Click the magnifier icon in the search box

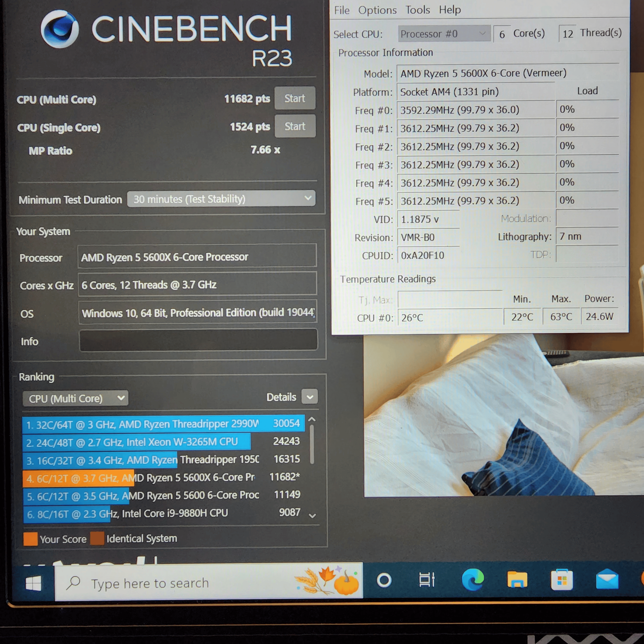coord(73,583)
